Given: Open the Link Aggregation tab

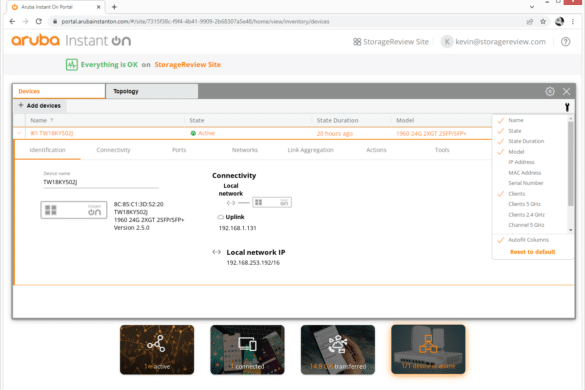Looking at the screenshot, I should coord(310,150).
